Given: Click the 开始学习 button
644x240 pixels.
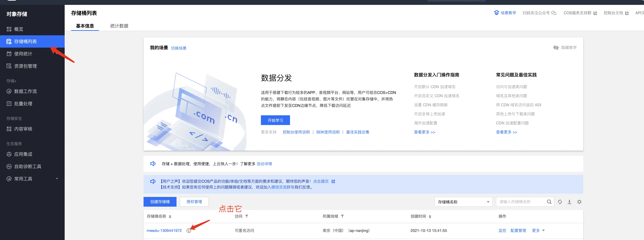Looking at the screenshot, I should coord(275,120).
